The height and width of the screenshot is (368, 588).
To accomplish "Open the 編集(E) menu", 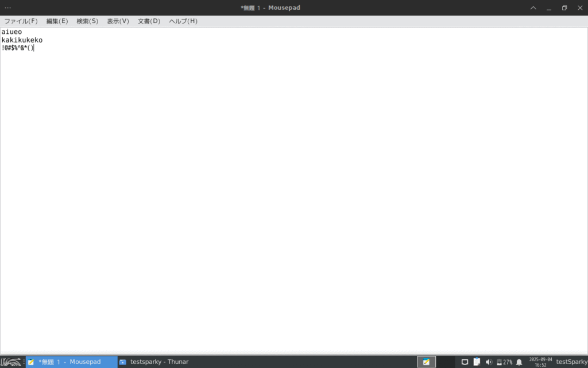I will pyautogui.click(x=57, y=21).
